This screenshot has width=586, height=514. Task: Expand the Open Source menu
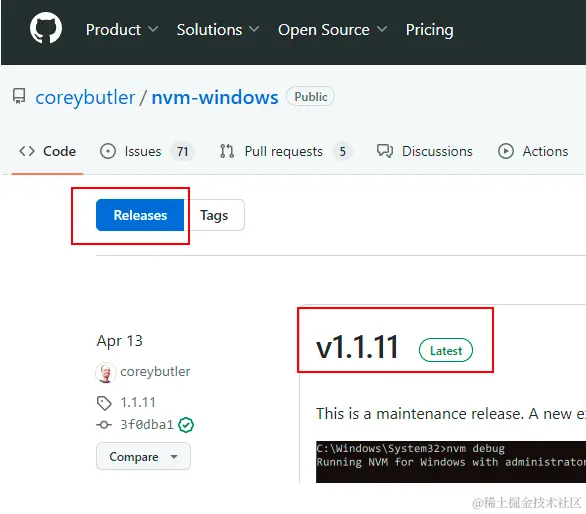[x=332, y=30]
